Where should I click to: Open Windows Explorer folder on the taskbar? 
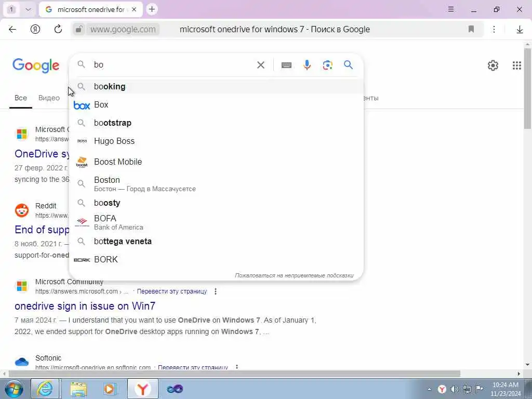78,389
